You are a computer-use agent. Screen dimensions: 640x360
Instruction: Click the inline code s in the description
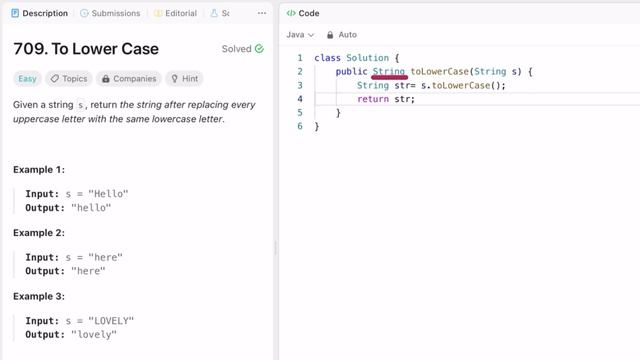80,105
